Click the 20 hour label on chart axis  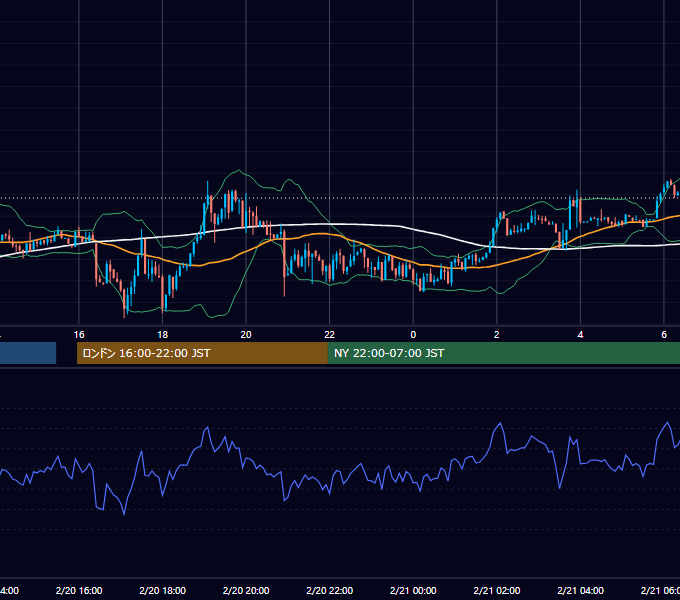[246, 335]
